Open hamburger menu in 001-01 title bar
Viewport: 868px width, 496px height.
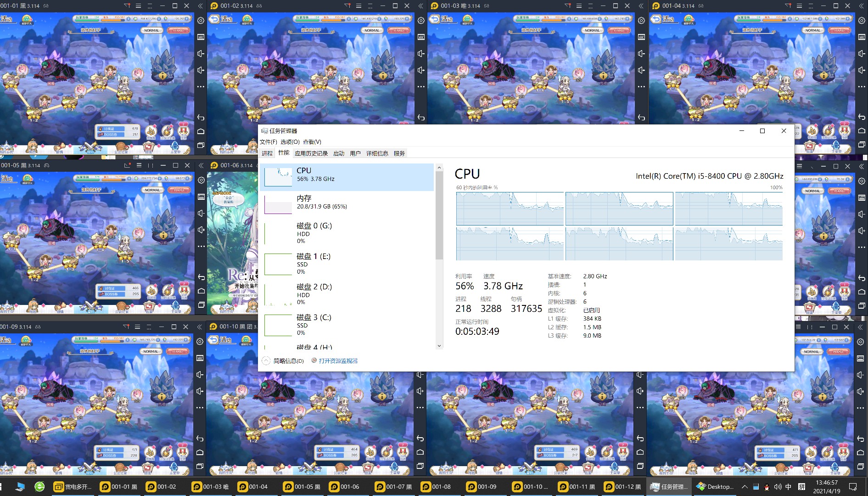[x=139, y=6]
